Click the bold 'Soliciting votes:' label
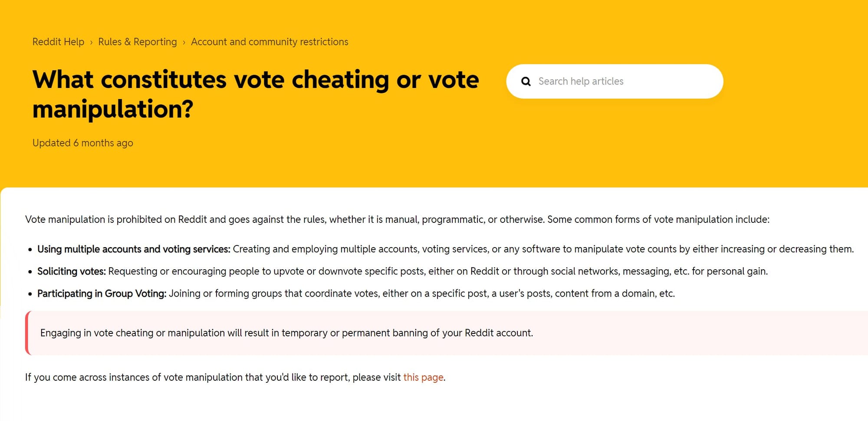 [x=72, y=271]
